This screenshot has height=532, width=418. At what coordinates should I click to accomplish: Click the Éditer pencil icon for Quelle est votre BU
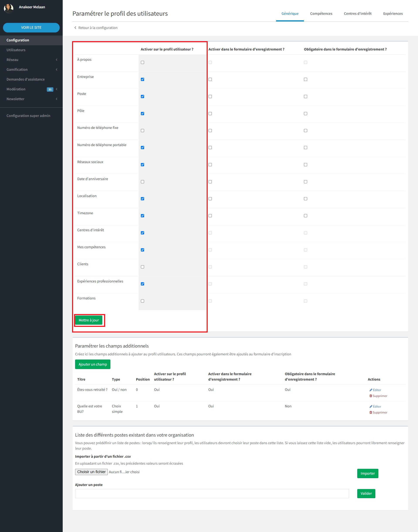click(x=371, y=406)
